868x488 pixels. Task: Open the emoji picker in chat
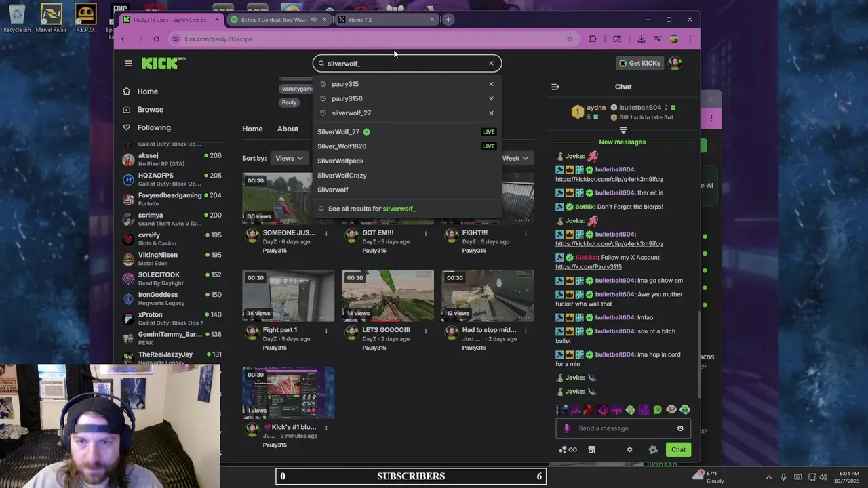(x=680, y=428)
